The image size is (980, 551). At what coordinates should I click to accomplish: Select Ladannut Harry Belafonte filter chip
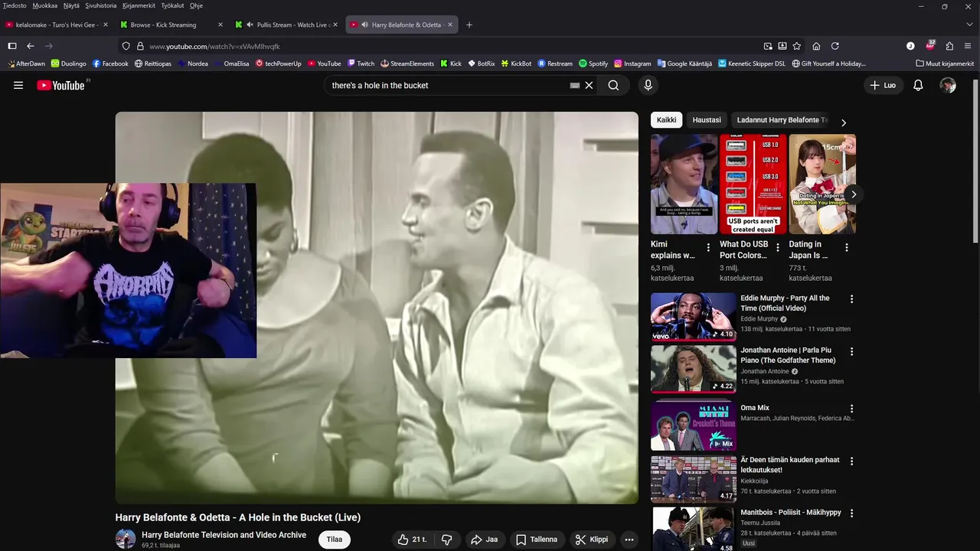[782, 120]
